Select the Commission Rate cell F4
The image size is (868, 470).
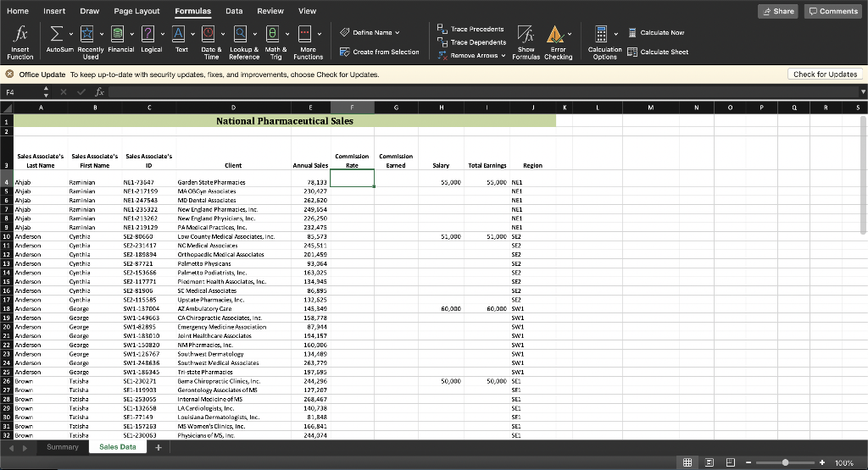pos(351,179)
